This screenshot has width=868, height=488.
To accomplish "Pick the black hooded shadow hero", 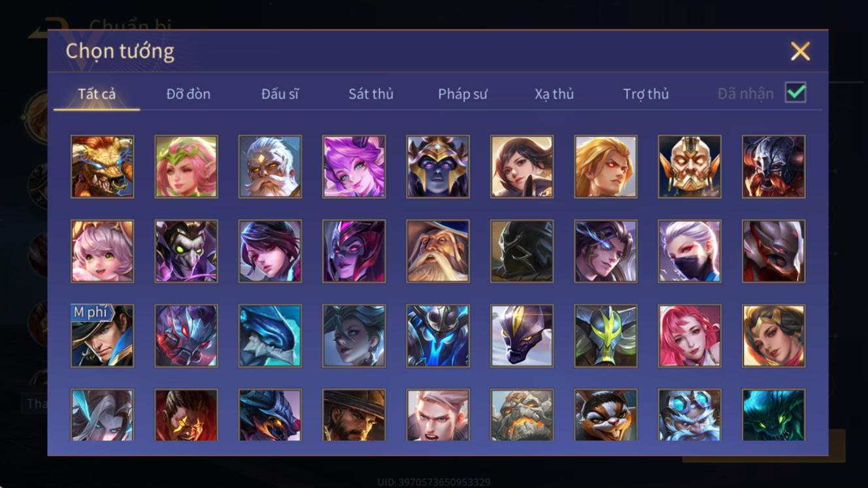I will point(522,252).
